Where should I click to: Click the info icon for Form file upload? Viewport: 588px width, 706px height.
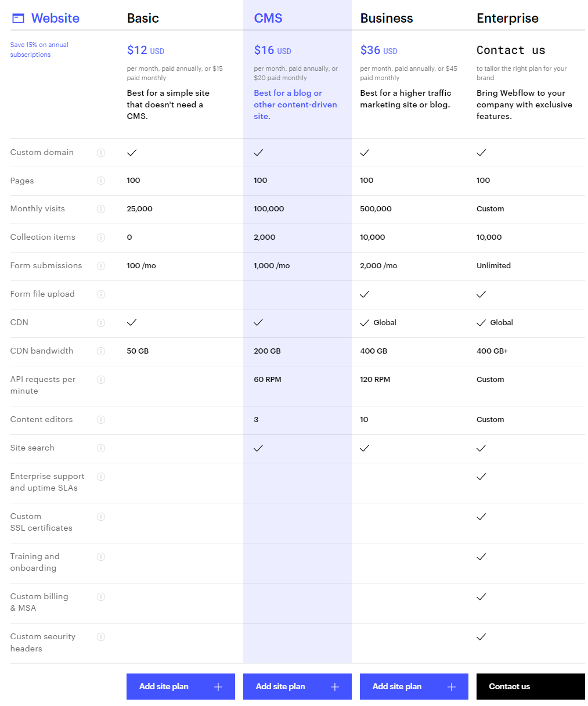point(101,294)
